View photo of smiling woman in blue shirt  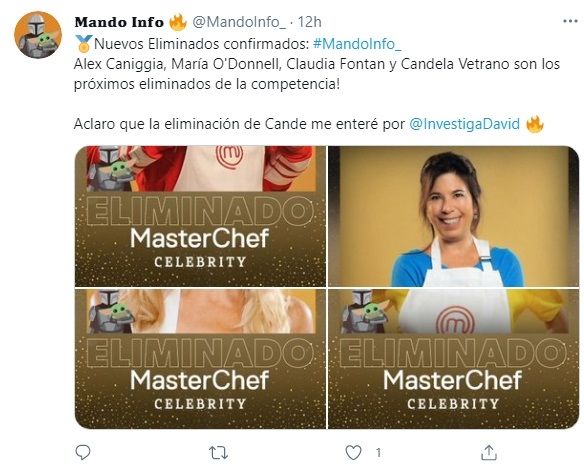pos(454,216)
